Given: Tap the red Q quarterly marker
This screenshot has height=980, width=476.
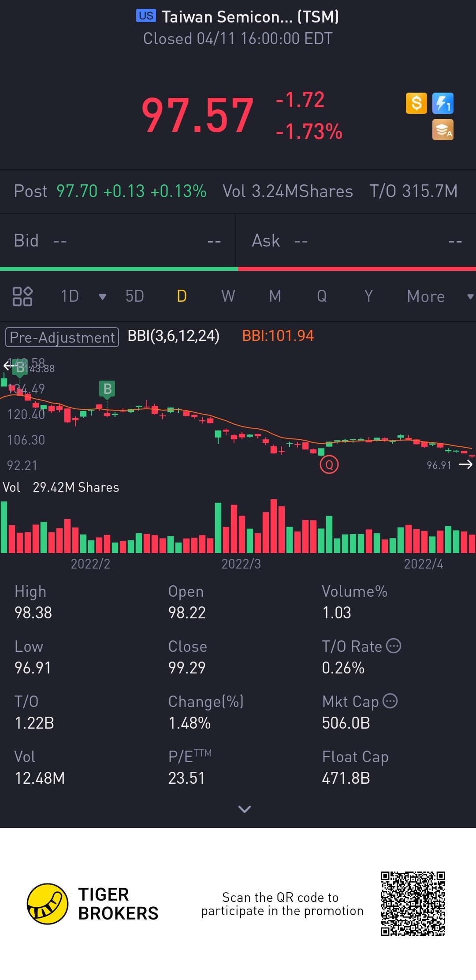Looking at the screenshot, I should click(x=329, y=464).
